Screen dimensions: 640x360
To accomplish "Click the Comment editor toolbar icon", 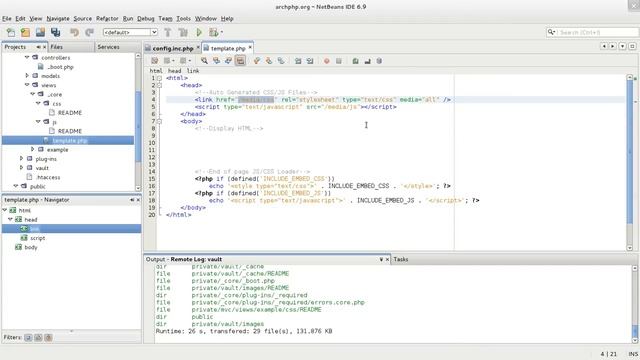I will [x=356, y=61].
